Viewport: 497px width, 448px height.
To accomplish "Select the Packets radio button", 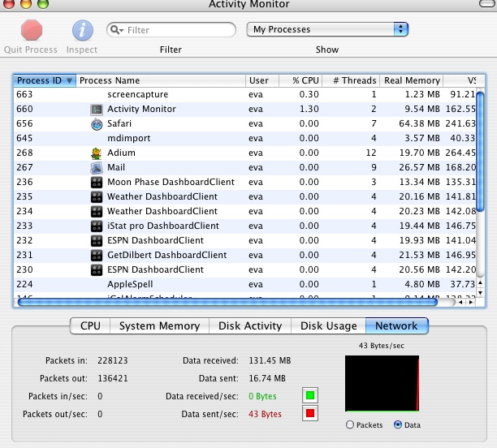I will coord(350,424).
